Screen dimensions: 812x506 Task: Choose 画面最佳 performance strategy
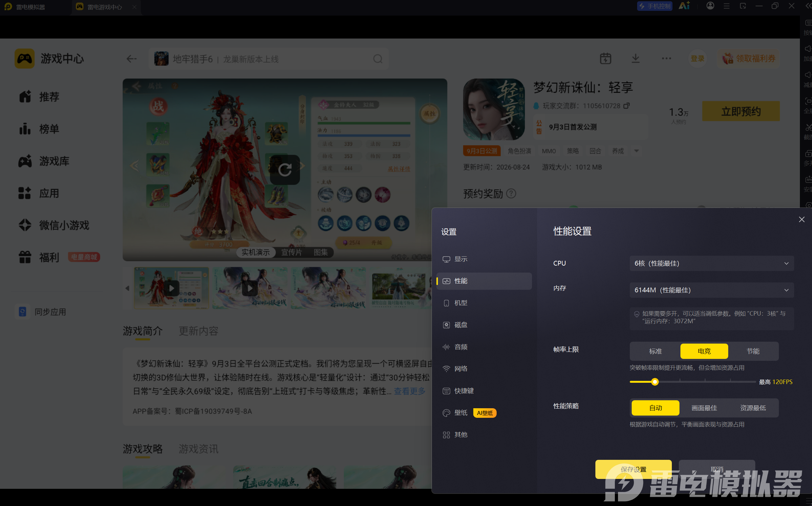coord(704,408)
